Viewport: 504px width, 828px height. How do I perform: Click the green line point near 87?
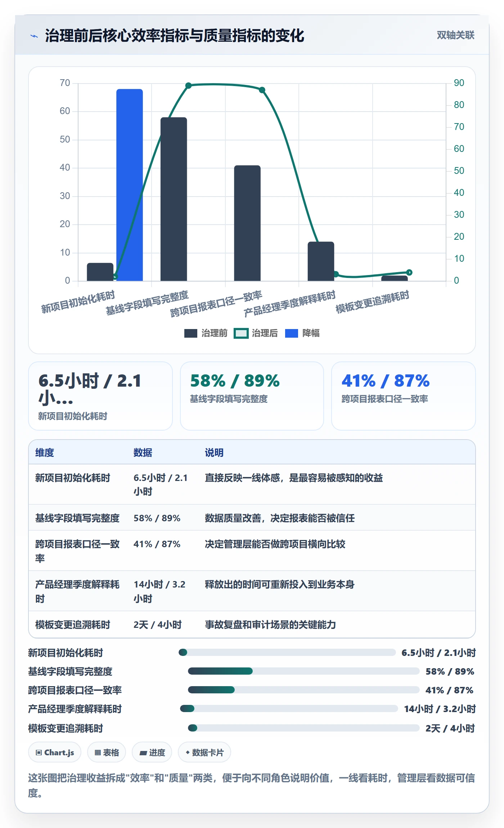(262, 90)
